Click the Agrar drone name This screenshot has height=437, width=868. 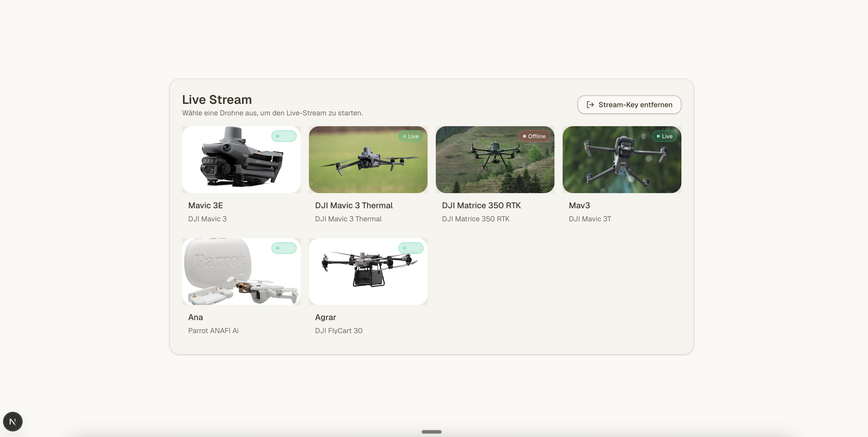(x=326, y=317)
